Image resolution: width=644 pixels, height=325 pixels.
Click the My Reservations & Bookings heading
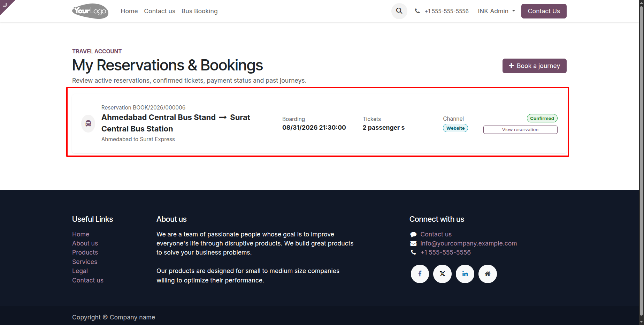tap(168, 65)
